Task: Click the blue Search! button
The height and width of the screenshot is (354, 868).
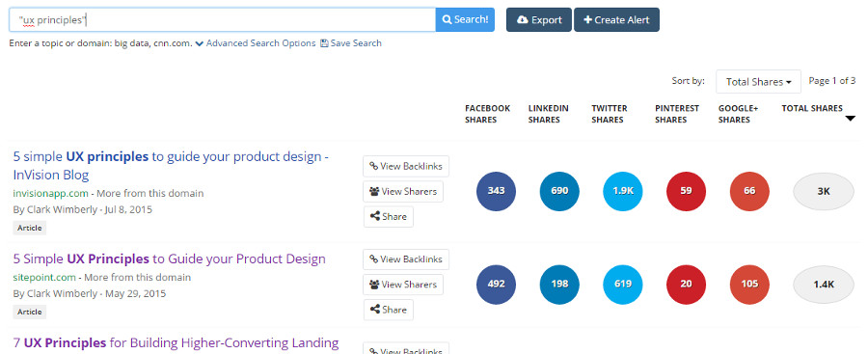Action: tap(465, 19)
